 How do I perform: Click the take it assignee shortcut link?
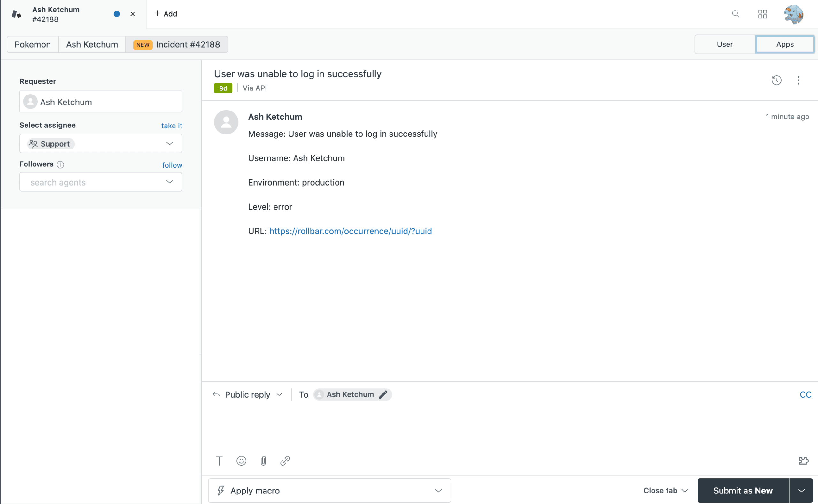point(172,125)
